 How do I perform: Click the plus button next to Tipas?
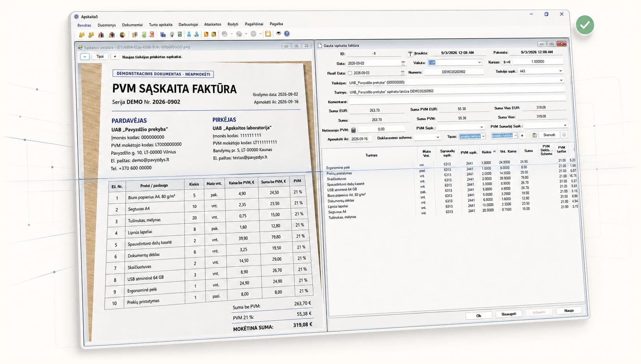(x=522, y=136)
